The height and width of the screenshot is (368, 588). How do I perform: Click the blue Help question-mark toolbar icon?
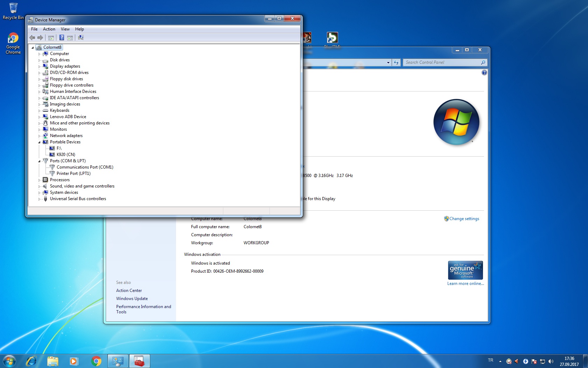(x=62, y=38)
